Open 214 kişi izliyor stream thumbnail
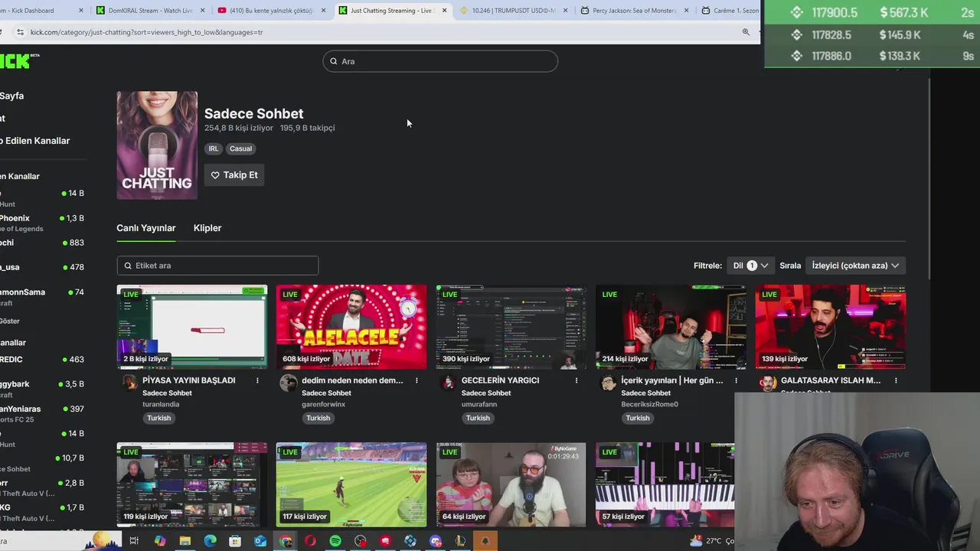 [671, 327]
